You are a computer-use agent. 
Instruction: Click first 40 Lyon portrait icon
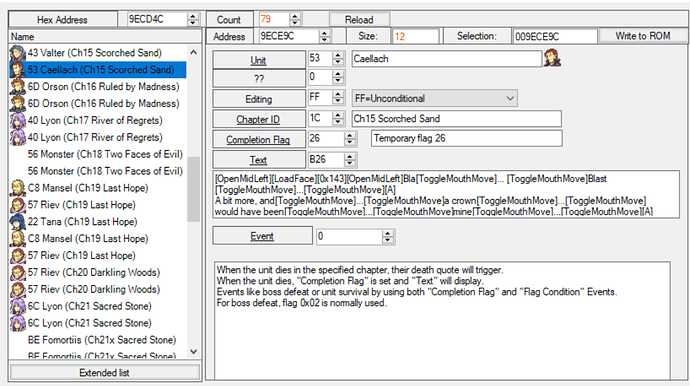coord(18,120)
